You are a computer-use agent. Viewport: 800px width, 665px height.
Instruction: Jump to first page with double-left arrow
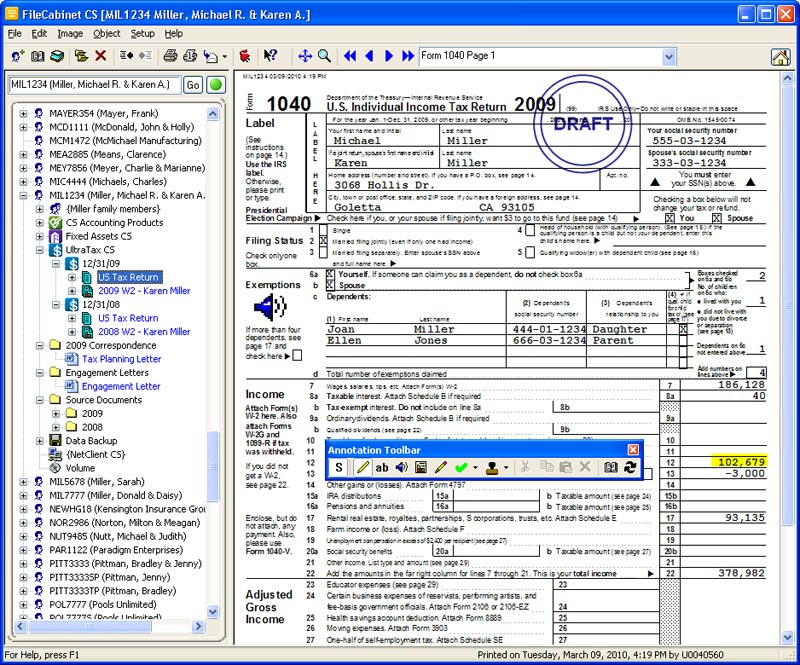click(351, 56)
